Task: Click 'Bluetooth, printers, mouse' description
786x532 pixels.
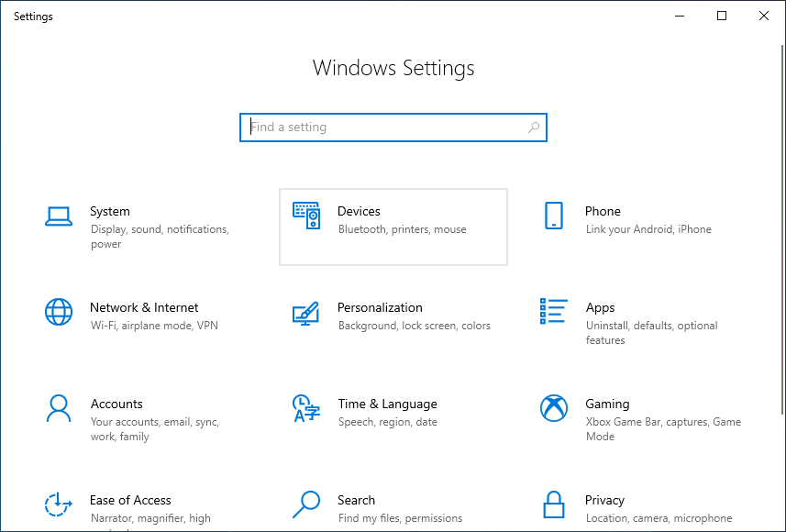Action: click(403, 229)
